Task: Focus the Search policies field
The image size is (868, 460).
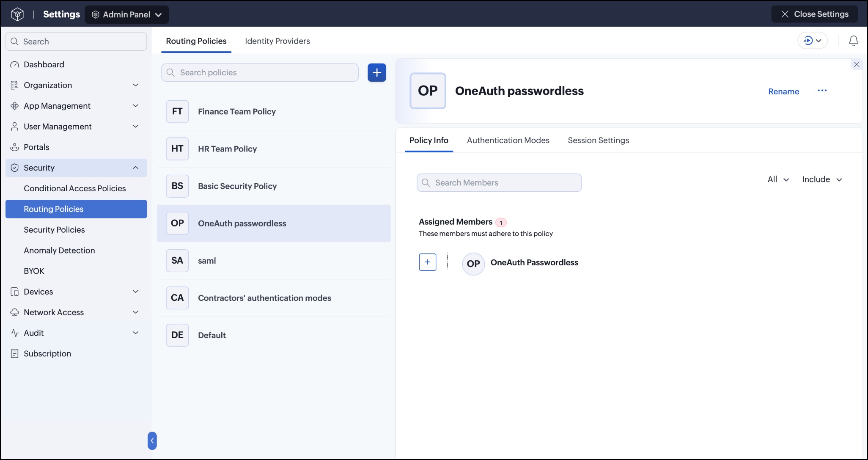Action: [260, 72]
